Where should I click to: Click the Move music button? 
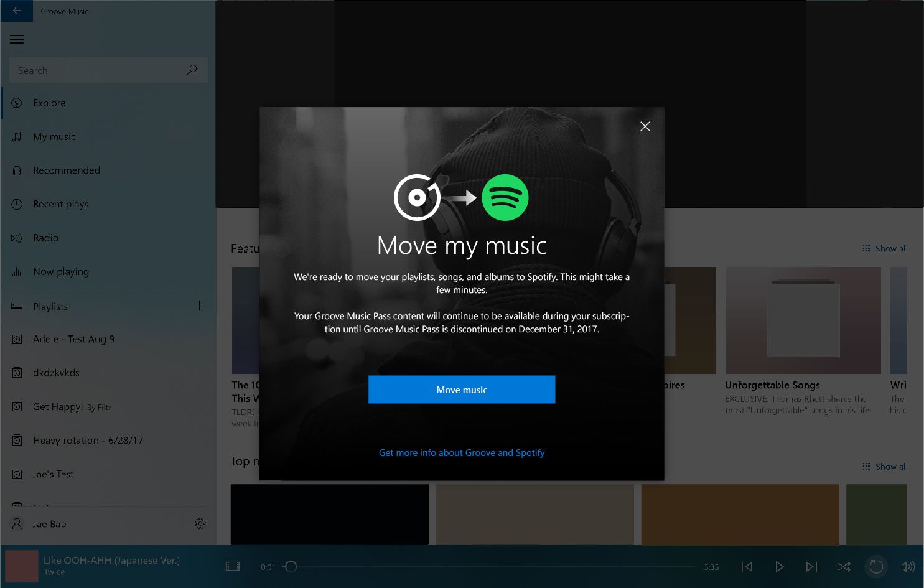(461, 390)
